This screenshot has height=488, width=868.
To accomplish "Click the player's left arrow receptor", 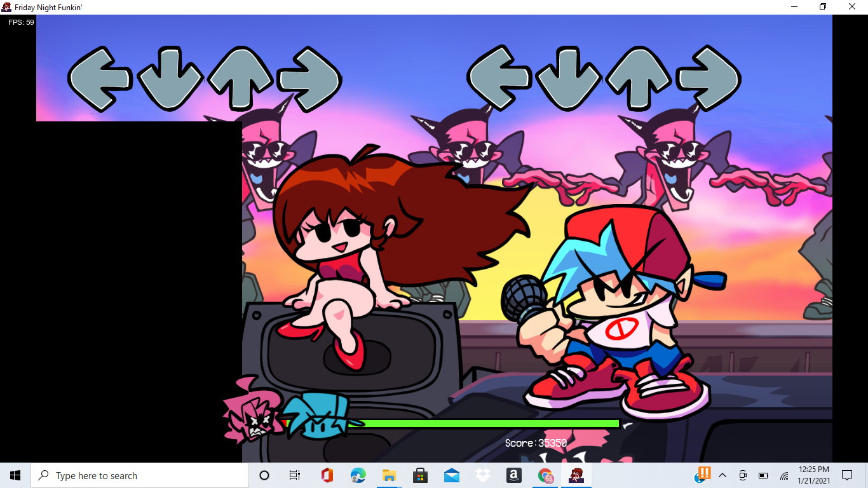I will click(499, 79).
